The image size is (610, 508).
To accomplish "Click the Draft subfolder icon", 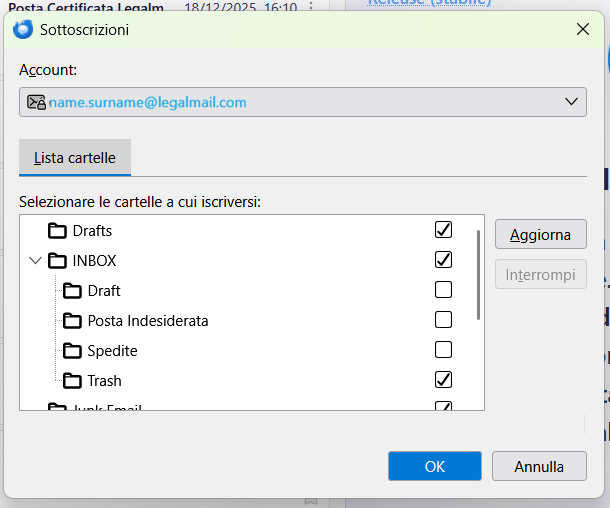I will tap(72, 291).
